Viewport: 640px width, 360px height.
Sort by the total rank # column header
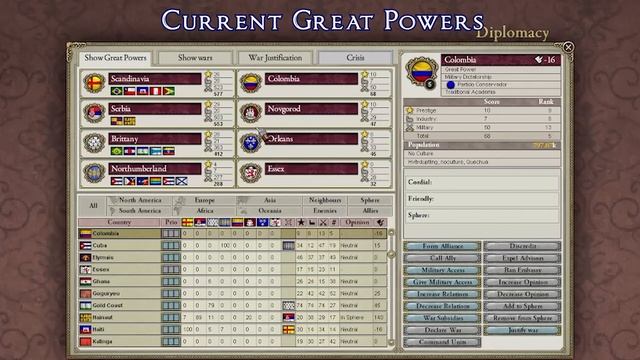coord(333,222)
